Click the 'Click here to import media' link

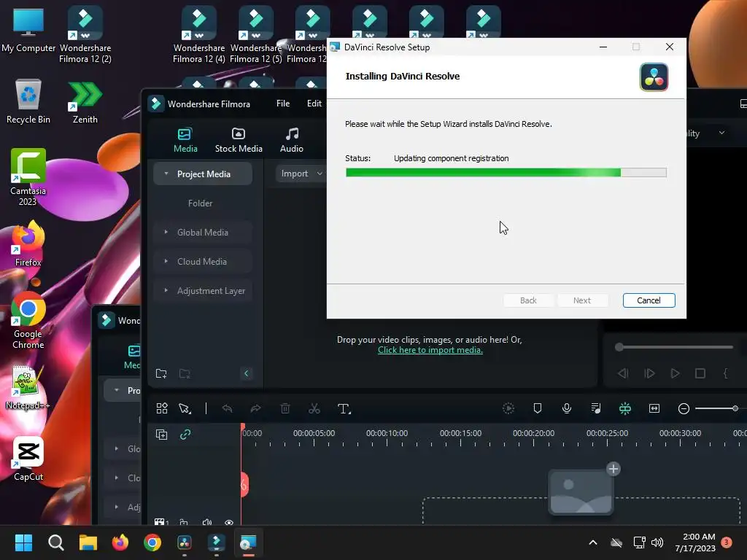[430, 350]
